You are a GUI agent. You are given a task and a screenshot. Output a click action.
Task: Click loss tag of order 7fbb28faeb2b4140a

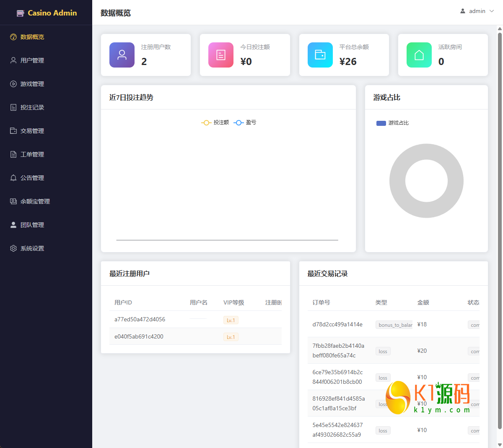[383, 351]
